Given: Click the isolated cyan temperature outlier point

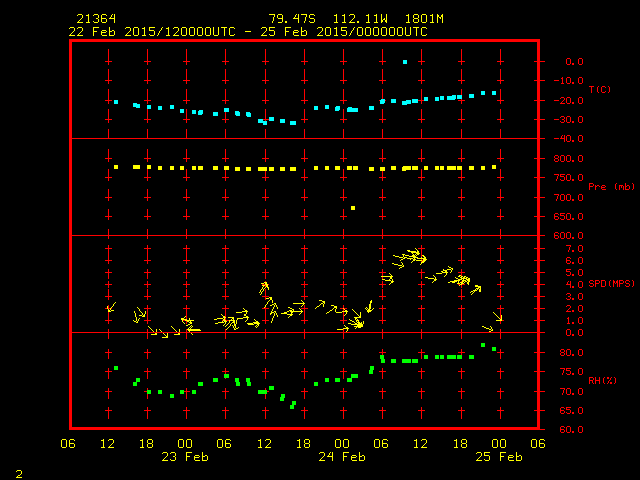Looking at the screenshot, I should pyautogui.click(x=405, y=62).
